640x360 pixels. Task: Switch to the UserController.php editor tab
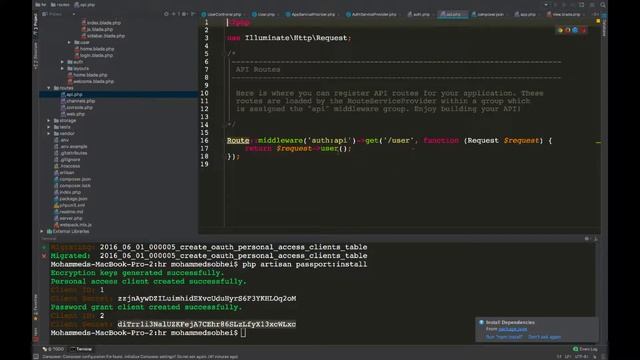pos(223,14)
